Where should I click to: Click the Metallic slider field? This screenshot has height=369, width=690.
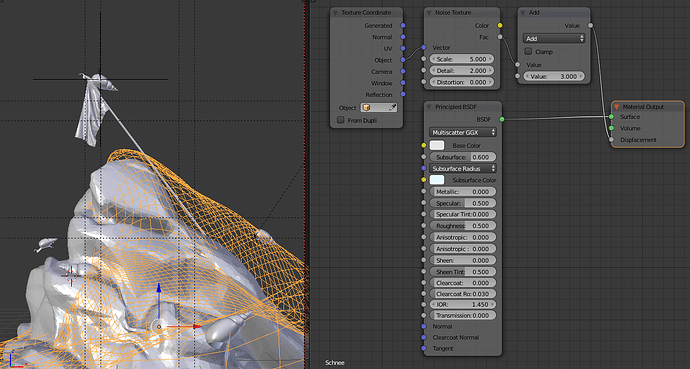tap(462, 192)
